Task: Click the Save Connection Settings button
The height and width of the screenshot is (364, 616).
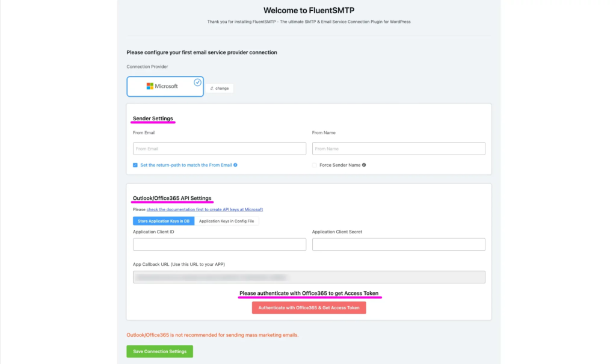Action: pos(159,351)
